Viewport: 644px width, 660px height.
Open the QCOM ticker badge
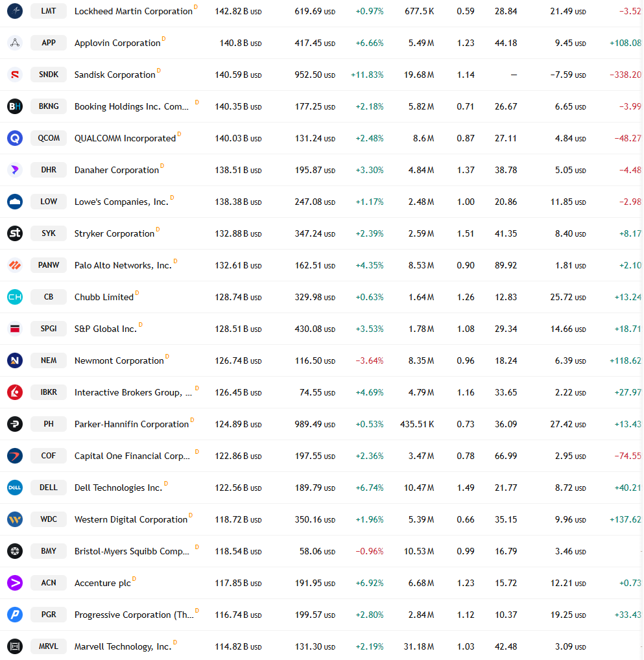[x=49, y=138]
